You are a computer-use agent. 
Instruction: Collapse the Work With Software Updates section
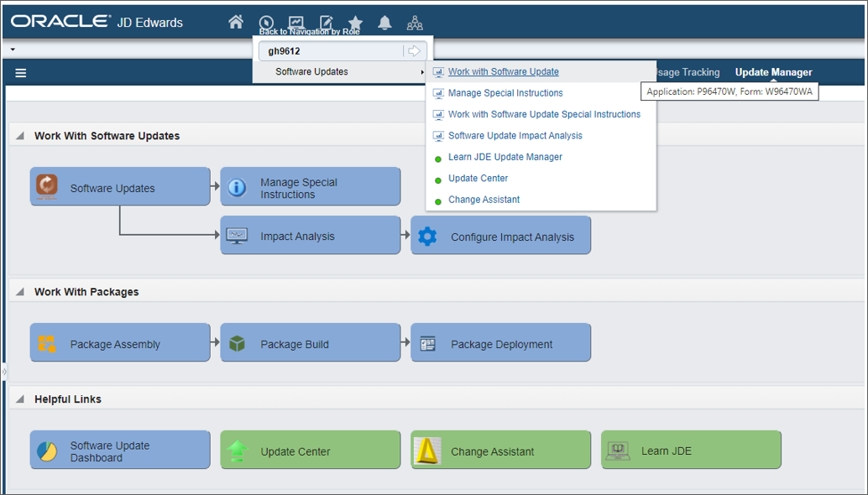[20, 136]
